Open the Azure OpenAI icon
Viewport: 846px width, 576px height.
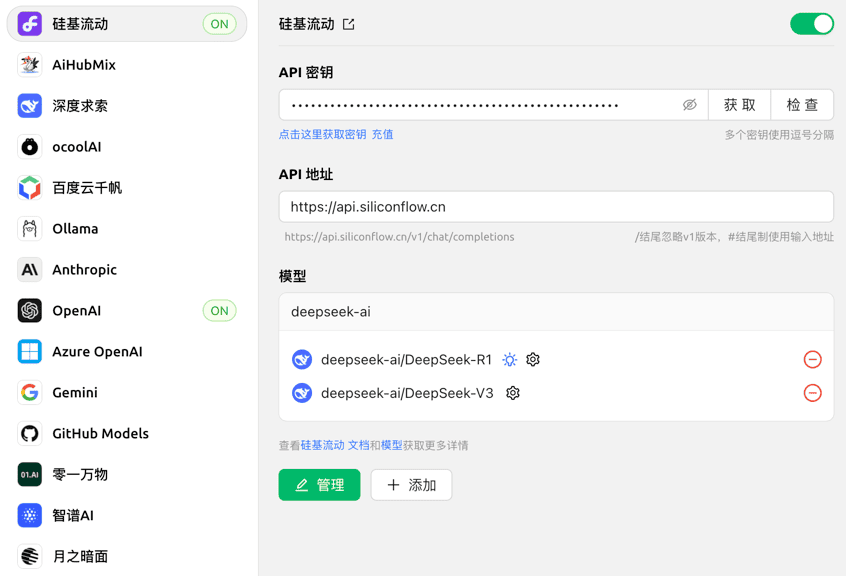[x=30, y=352]
